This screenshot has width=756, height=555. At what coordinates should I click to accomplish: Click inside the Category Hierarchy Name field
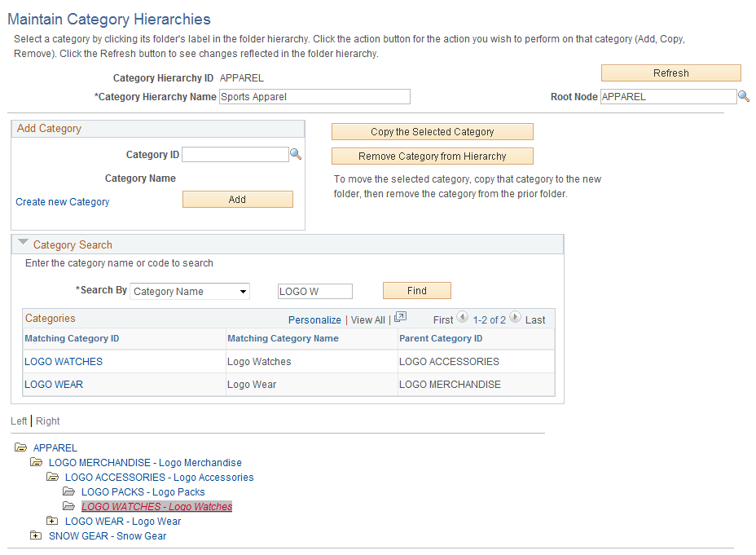[314, 96]
